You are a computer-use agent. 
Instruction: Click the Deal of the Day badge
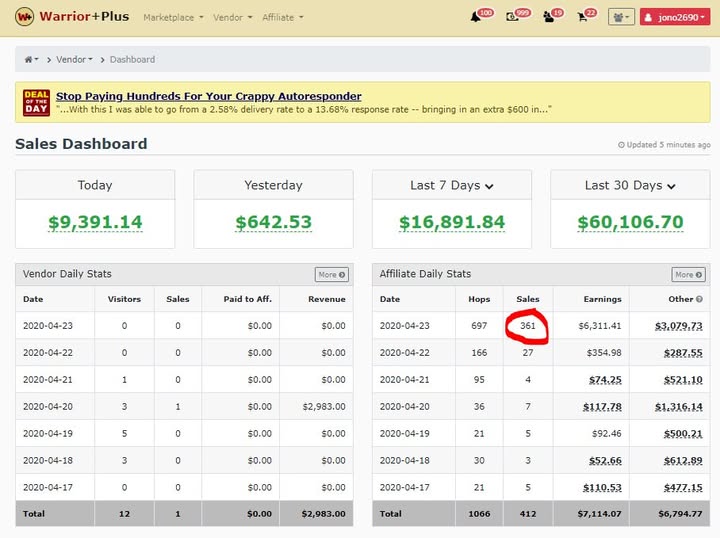tap(36, 102)
